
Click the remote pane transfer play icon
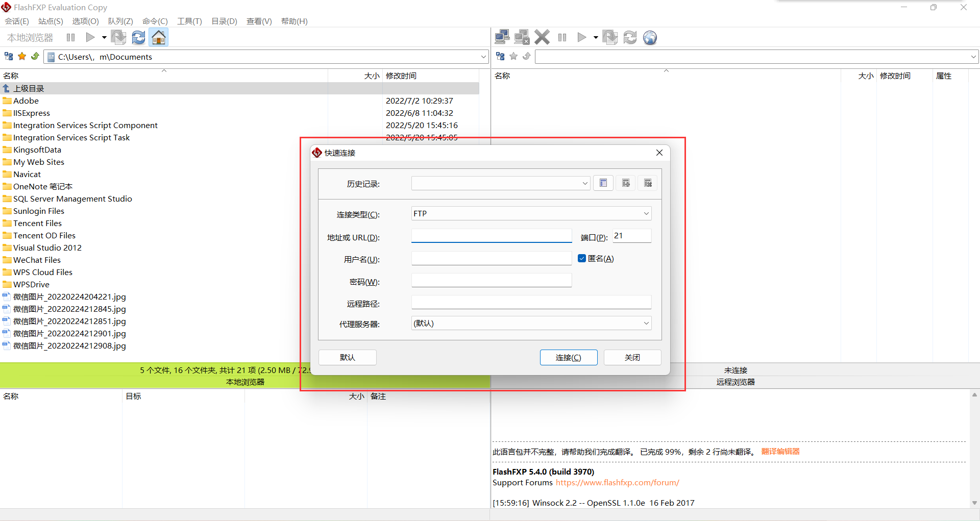pyautogui.click(x=582, y=37)
